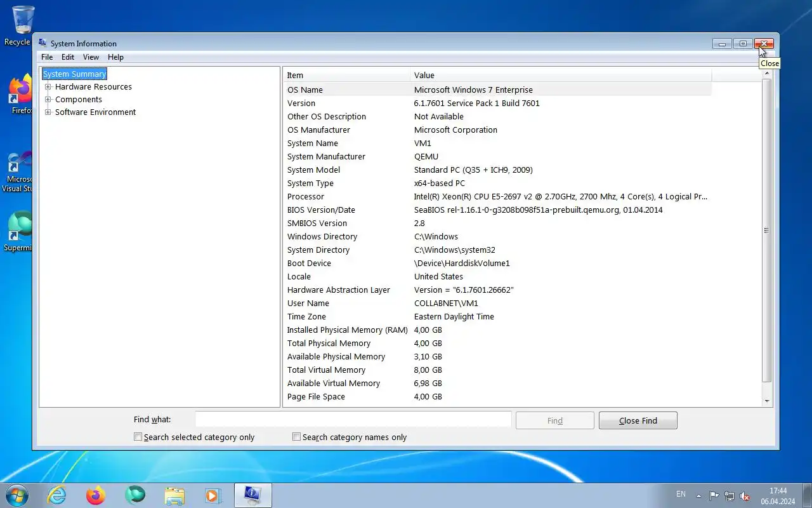Viewport: 812px width, 508px height.
Task: Click the Find what input field
Action: pyautogui.click(x=353, y=419)
